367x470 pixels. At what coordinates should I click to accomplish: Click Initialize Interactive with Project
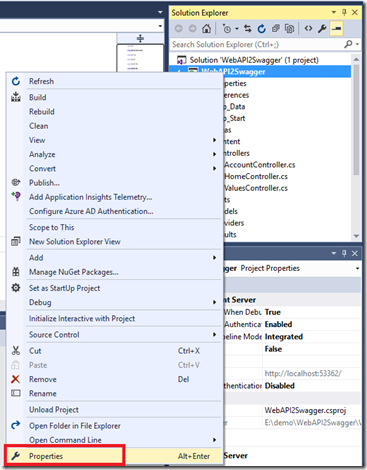point(114,319)
